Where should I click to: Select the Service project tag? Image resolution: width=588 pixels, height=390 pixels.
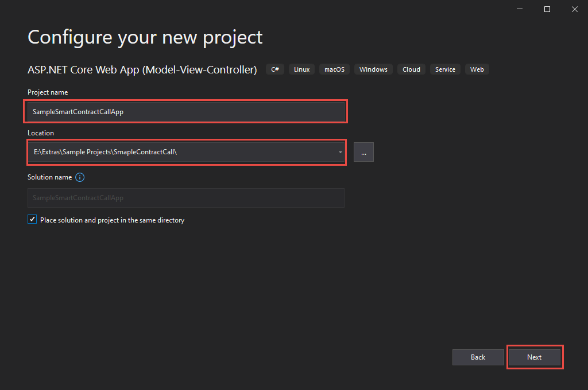(x=445, y=69)
